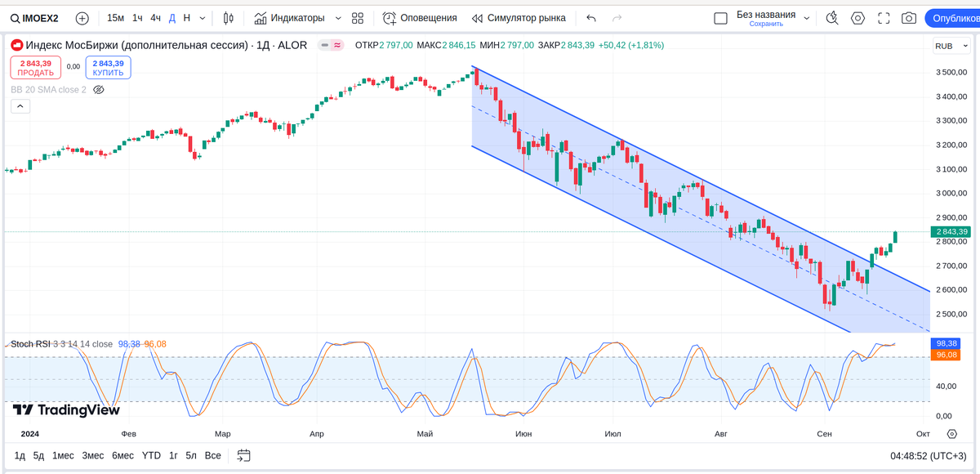Click the КУПИТЬ 2 843,39 button
The image size is (980, 474).
tap(108, 68)
